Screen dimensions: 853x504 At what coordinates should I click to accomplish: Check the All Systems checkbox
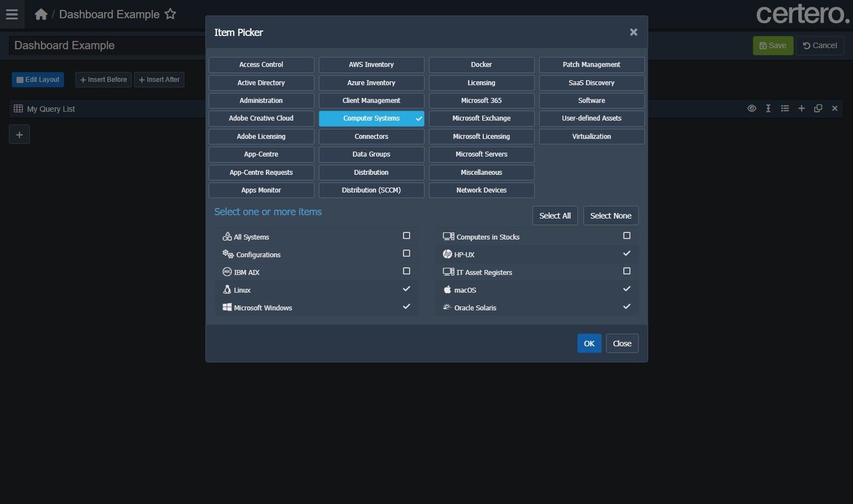[x=406, y=236]
